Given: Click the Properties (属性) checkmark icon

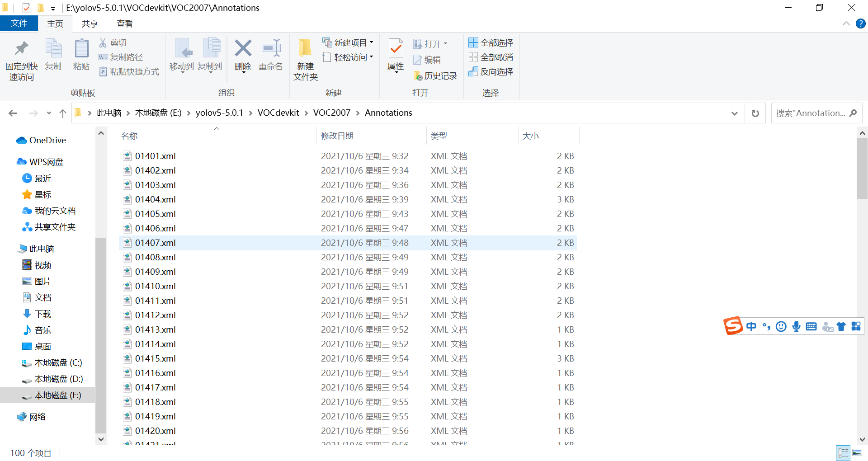Looking at the screenshot, I should tap(396, 48).
